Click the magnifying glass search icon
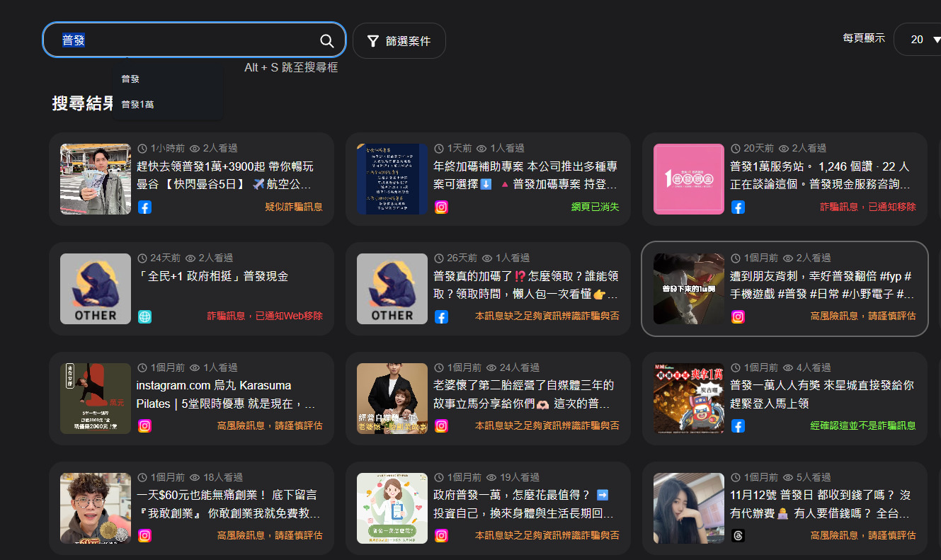 (326, 41)
